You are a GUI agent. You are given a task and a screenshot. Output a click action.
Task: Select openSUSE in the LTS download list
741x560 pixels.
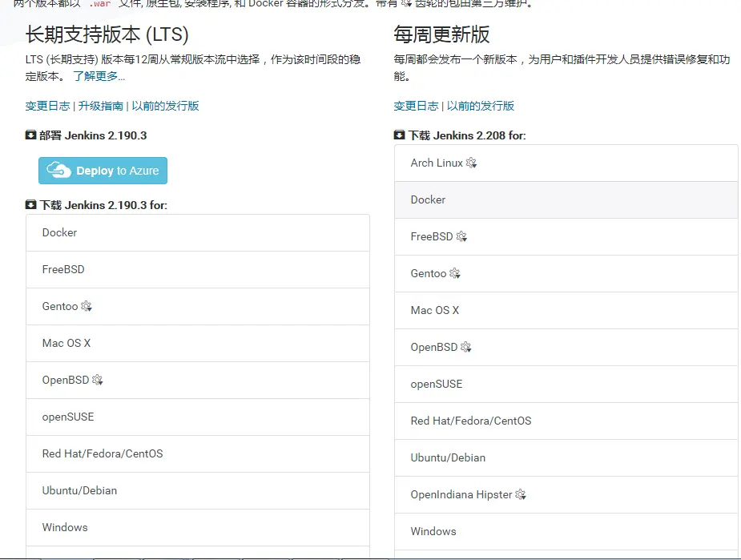click(198, 417)
